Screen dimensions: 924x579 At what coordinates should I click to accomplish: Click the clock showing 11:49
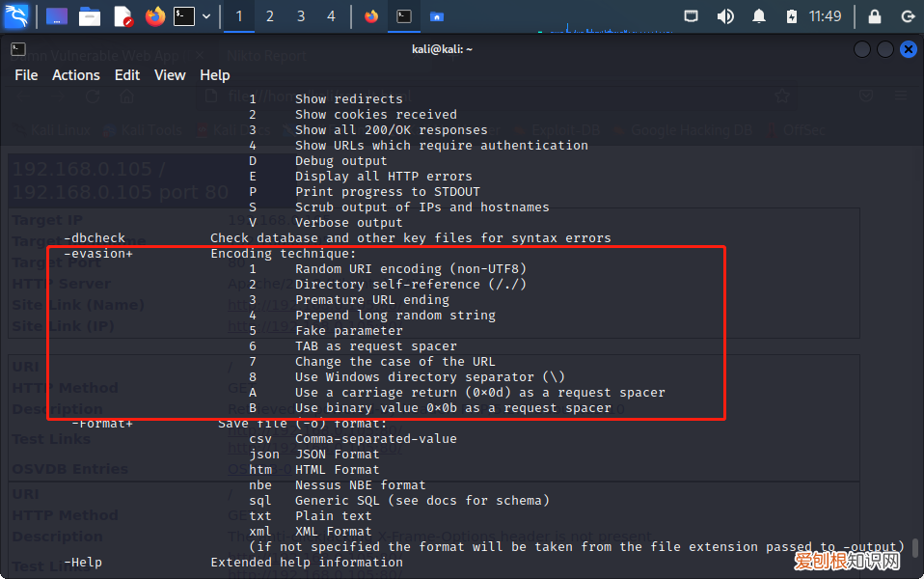tap(825, 16)
